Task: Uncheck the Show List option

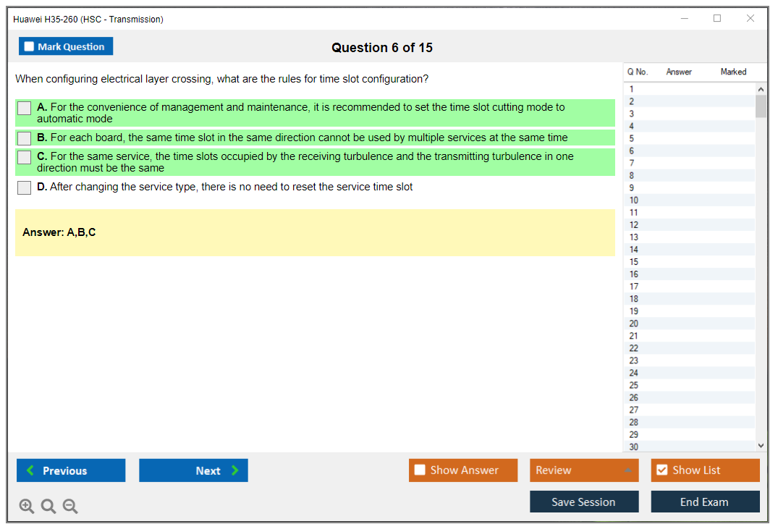Action: click(x=661, y=470)
